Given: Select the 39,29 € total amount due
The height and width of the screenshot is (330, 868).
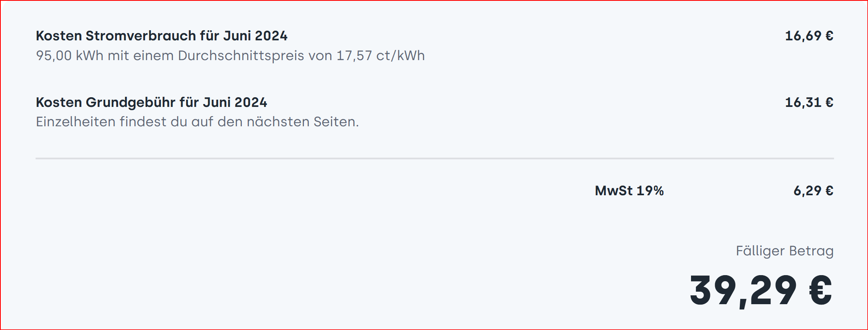Looking at the screenshot, I should tap(761, 290).
